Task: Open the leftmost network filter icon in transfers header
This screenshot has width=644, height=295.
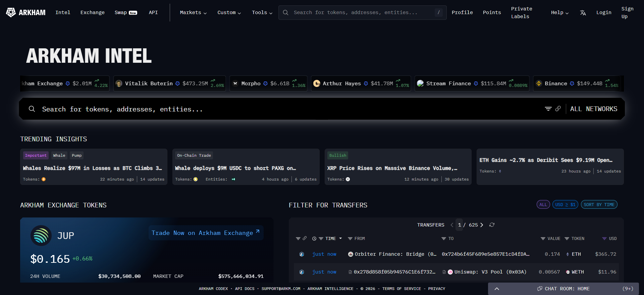Action: point(298,239)
